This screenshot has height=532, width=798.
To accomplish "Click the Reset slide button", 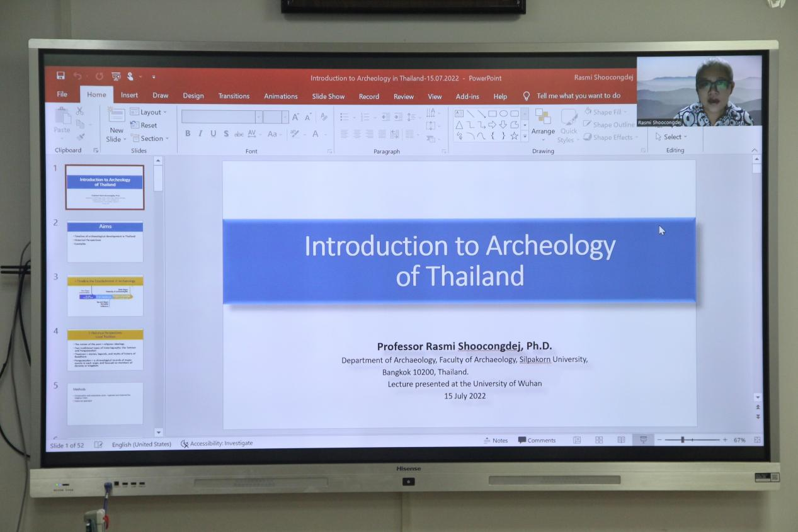I will click(144, 125).
